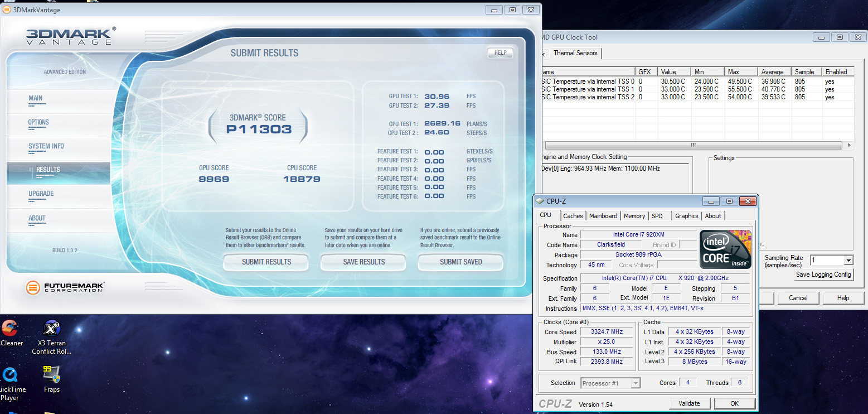The image size is (868, 414).
Task: Click the Average column header
Action: [x=775, y=72]
